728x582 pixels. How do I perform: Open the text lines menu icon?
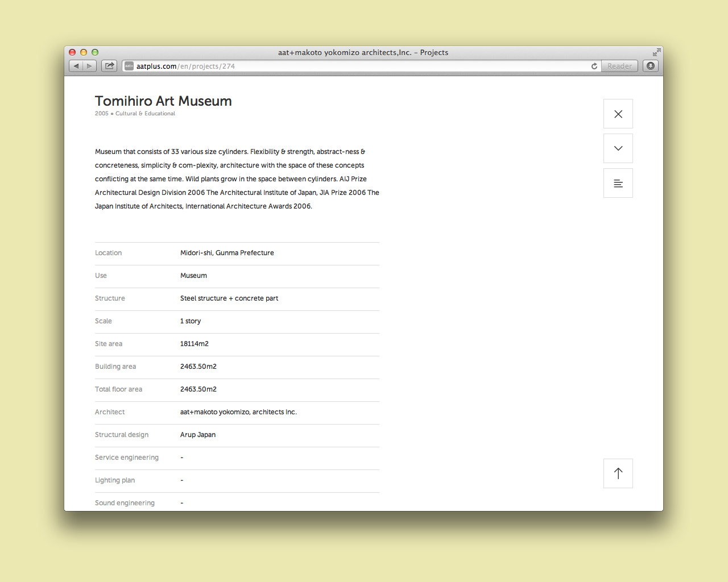click(618, 183)
